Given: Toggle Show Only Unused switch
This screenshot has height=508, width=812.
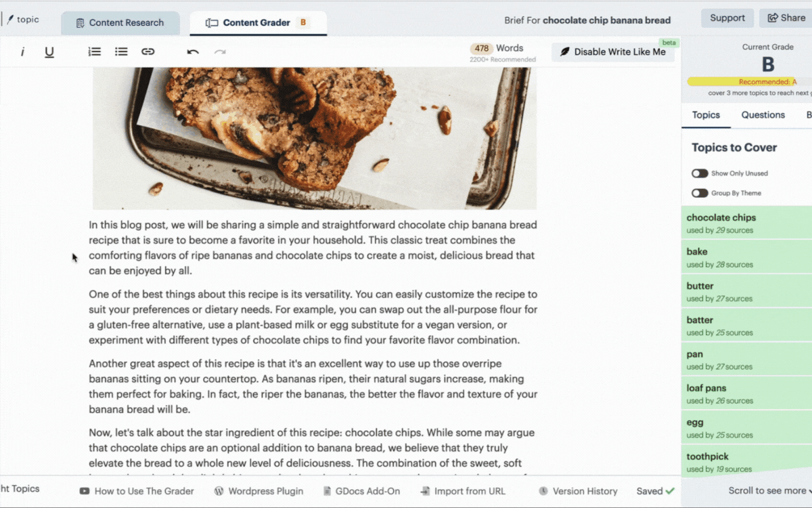Looking at the screenshot, I should click(x=700, y=173).
